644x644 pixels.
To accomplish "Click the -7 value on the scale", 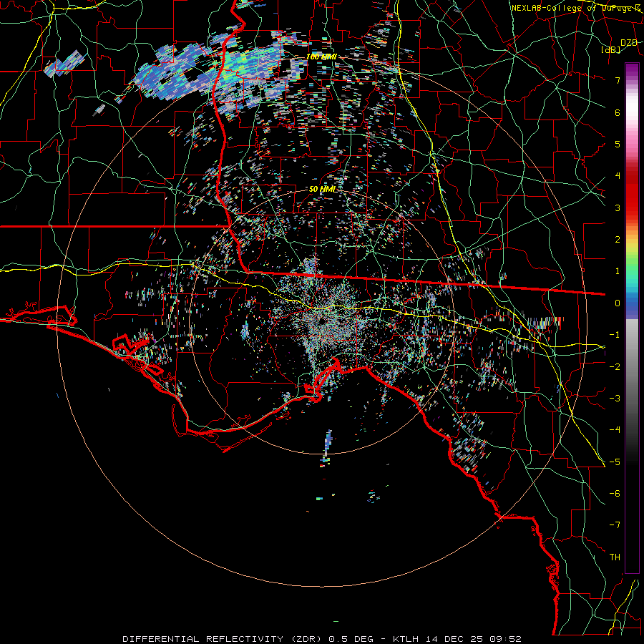I will (x=615, y=525).
